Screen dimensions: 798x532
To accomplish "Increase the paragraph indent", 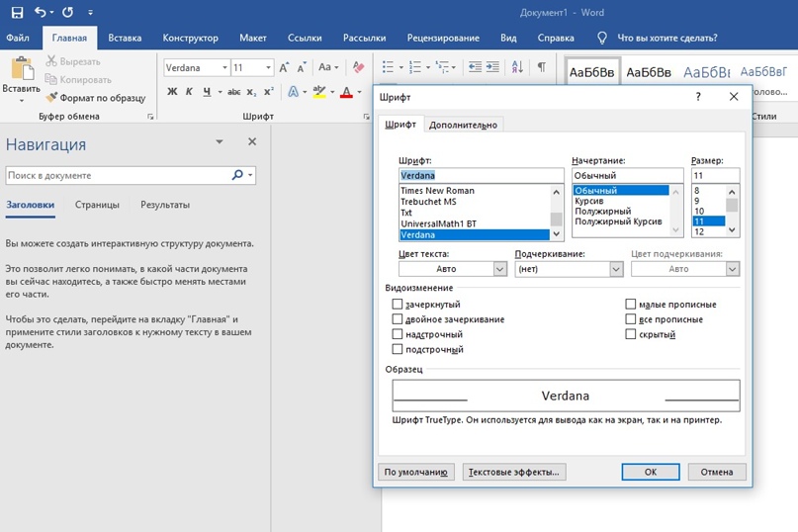I will coord(492,67).
